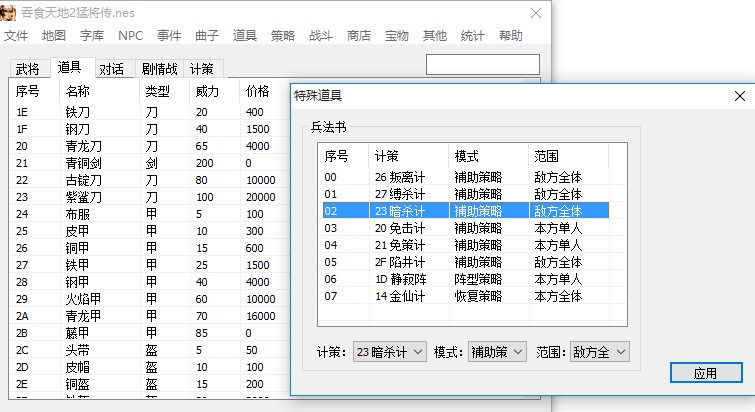Click the 计策 column header in 兵法书 list
The height and width of the screenshot is (412, 755).
click(409, 156)
